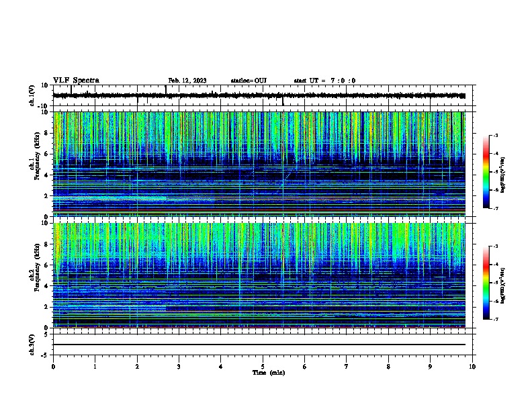Screen dimensions: 532x411
Task: Click the "7" tick on the Time axis
Action: pyautogui.click(x=347, y=367)
